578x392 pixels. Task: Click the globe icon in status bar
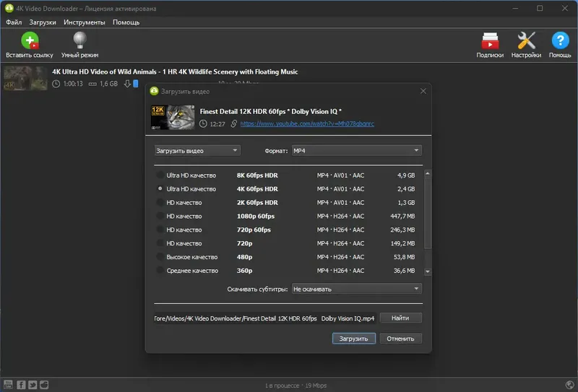(570, 386)
